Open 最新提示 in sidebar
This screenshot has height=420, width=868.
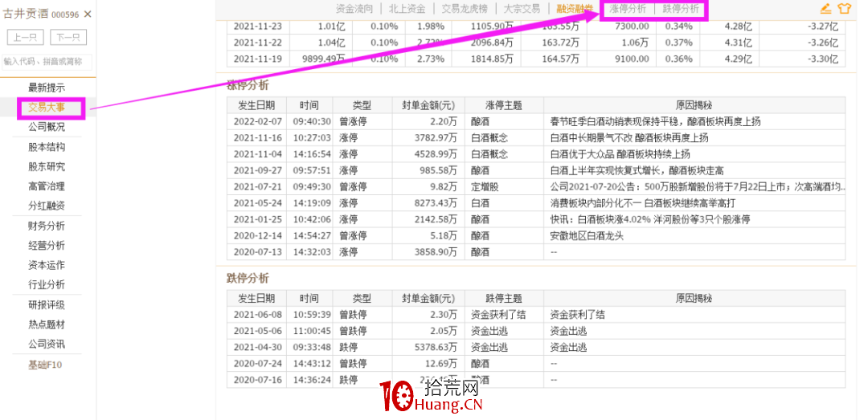[x=47, y=88]
